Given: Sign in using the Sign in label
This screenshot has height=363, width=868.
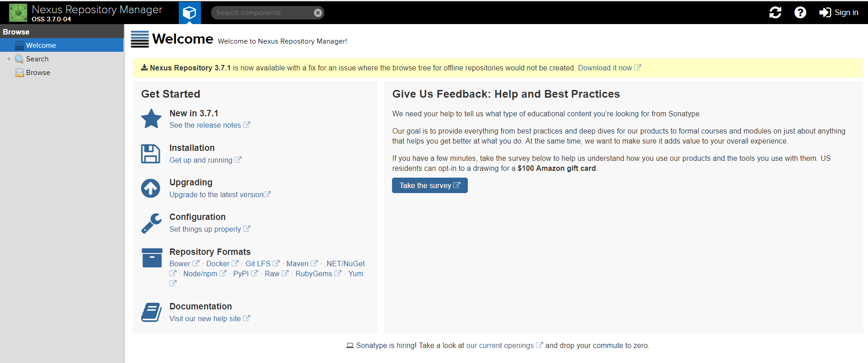Looking at the screenshot, I should [x=847, y=12].
